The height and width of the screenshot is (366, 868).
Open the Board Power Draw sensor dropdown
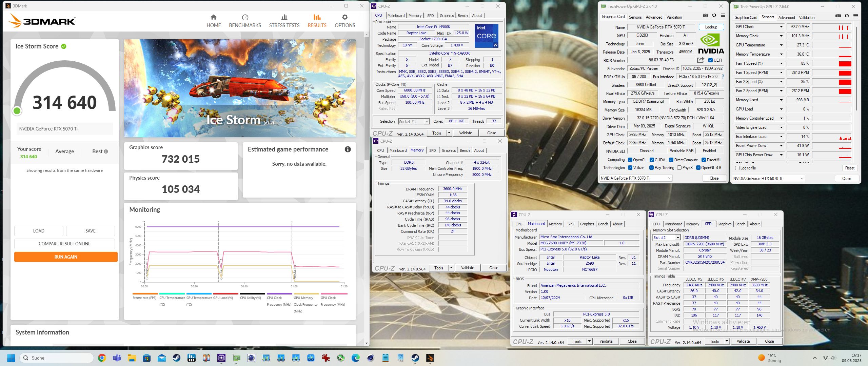[x=781, y=146]
